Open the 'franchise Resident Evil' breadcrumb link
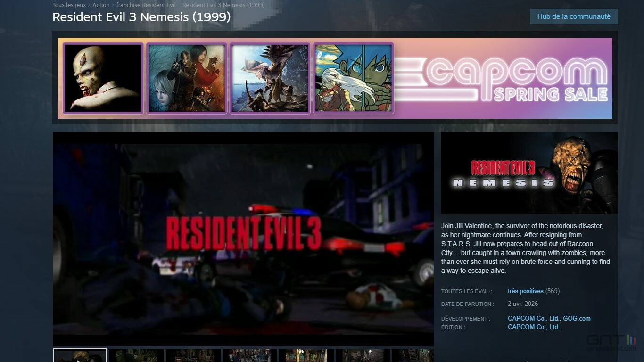 pyautogui.click(x=146, y=5)
